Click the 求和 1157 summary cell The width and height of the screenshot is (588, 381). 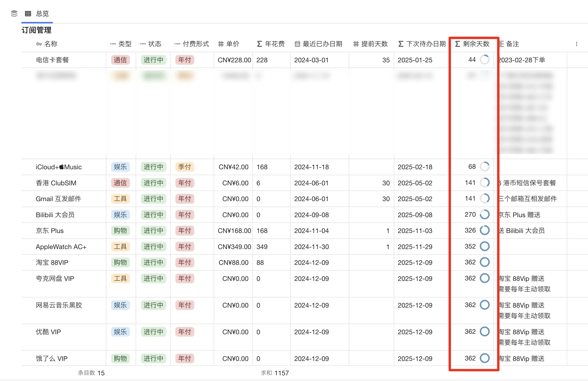pos(275,373)
